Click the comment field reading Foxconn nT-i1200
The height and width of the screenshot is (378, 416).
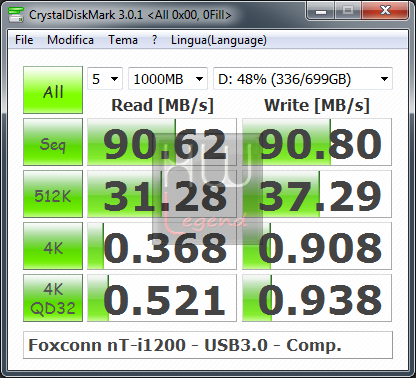[x=208, y=345]
